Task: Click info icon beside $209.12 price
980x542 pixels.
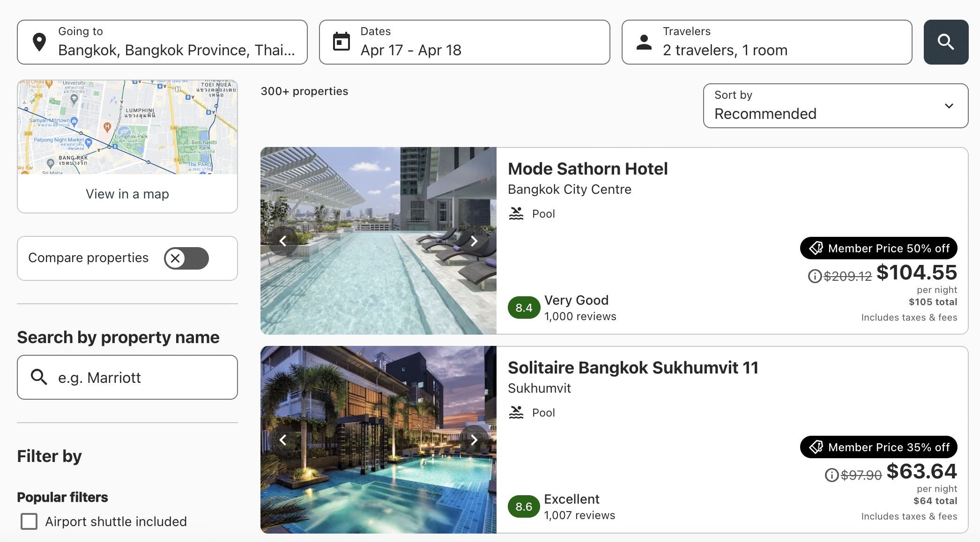Action: point(815,276)
